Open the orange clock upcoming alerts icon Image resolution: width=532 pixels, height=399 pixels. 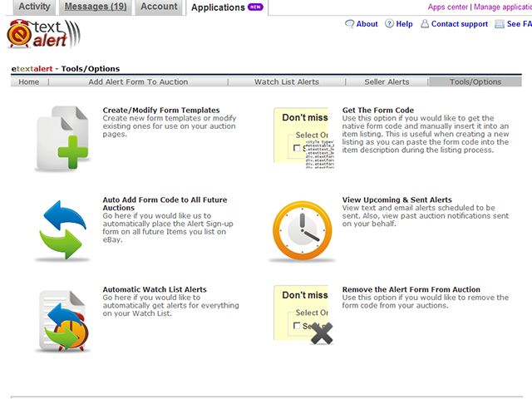[x=302, y=231]
